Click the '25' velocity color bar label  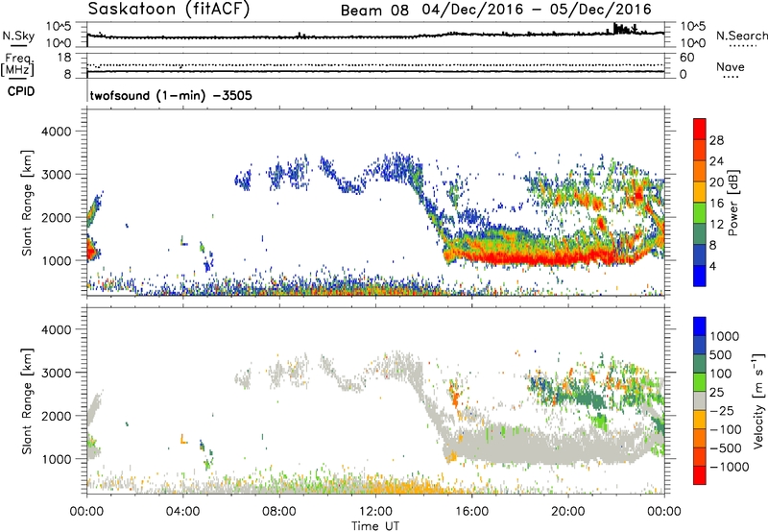click(x=716, y=392)
